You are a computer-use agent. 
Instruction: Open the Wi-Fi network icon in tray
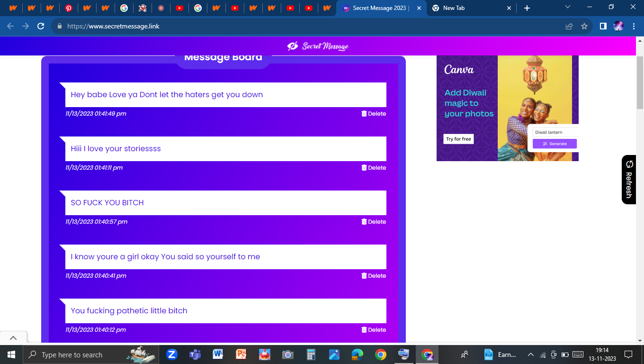tap(543, 355)
